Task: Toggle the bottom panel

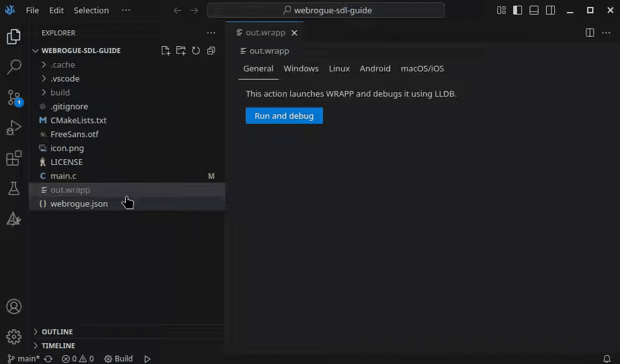Action: coord(534,10)
